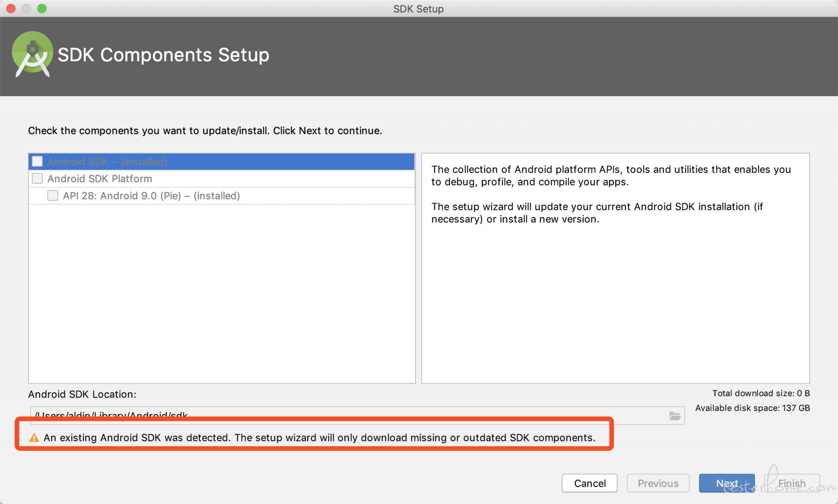Click the green zoom window button

[x=42, y=8]
